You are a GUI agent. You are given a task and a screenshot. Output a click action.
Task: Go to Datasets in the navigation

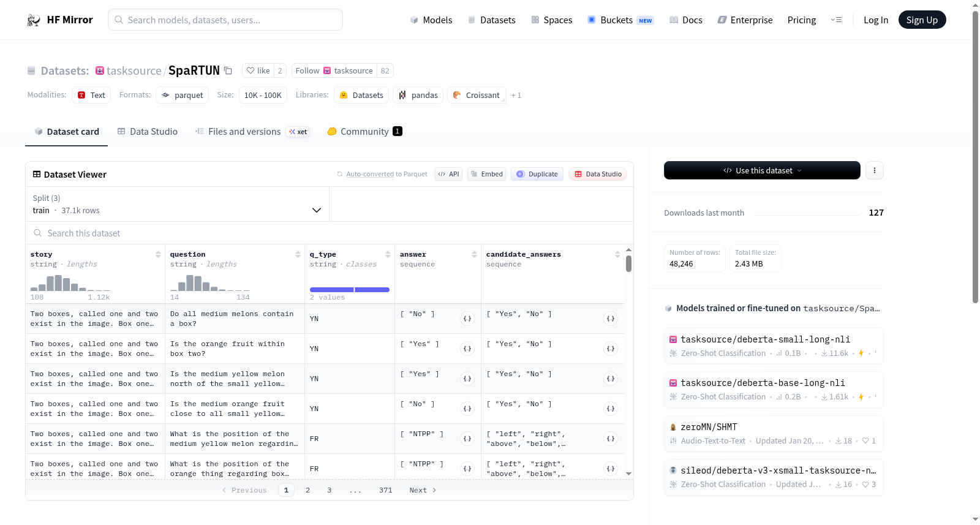click(x=492, y=20)
